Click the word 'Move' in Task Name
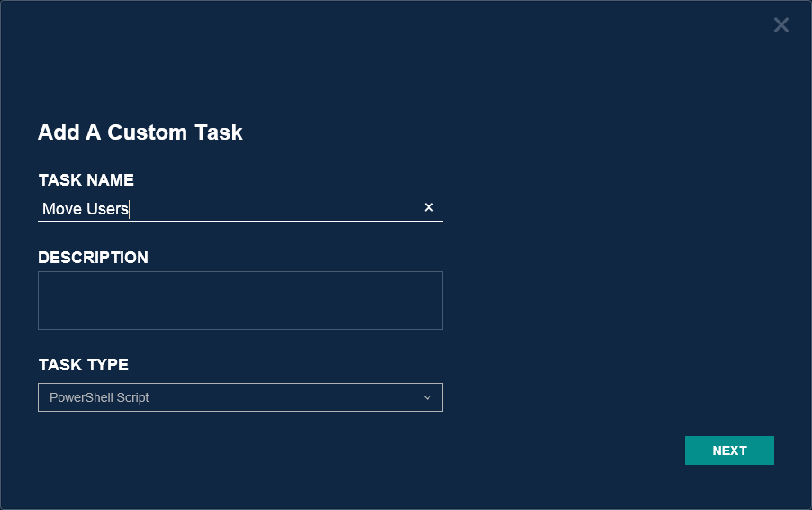The image size is (812, 510). 61,210
